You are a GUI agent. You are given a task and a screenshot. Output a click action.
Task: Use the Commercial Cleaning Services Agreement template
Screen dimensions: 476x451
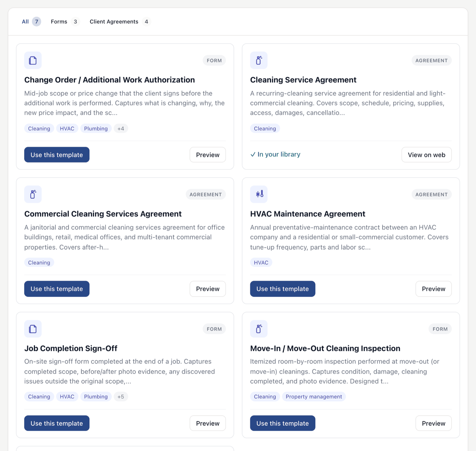coord(57,289)
